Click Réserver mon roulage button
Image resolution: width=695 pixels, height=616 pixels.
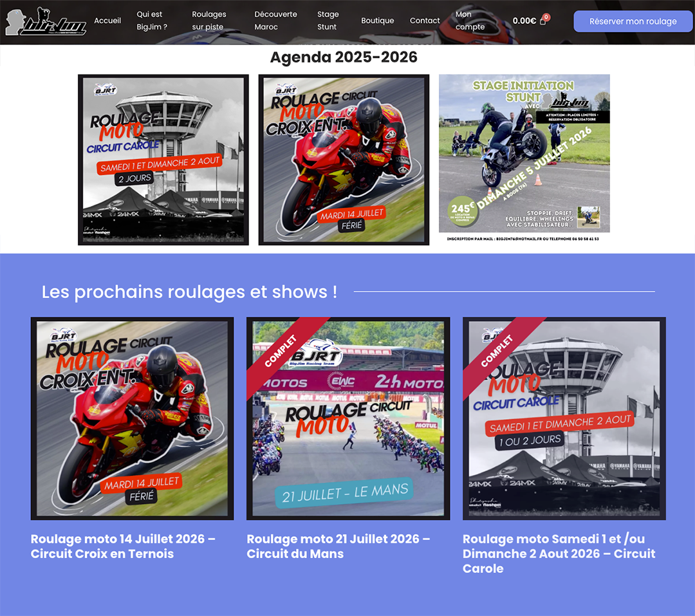(x=633, y=21)
